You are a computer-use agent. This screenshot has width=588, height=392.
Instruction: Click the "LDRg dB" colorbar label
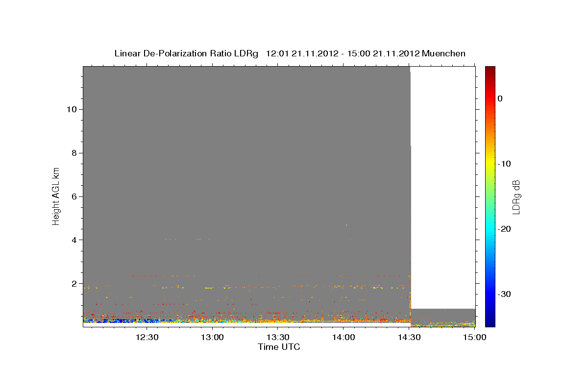pyautogui.click(x=516, y=196)
